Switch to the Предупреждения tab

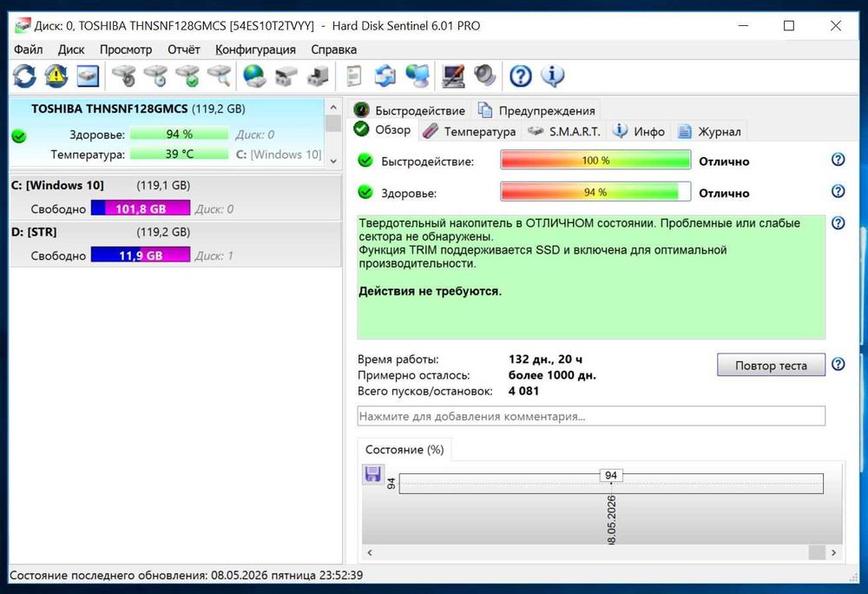(x=536, y=110)
